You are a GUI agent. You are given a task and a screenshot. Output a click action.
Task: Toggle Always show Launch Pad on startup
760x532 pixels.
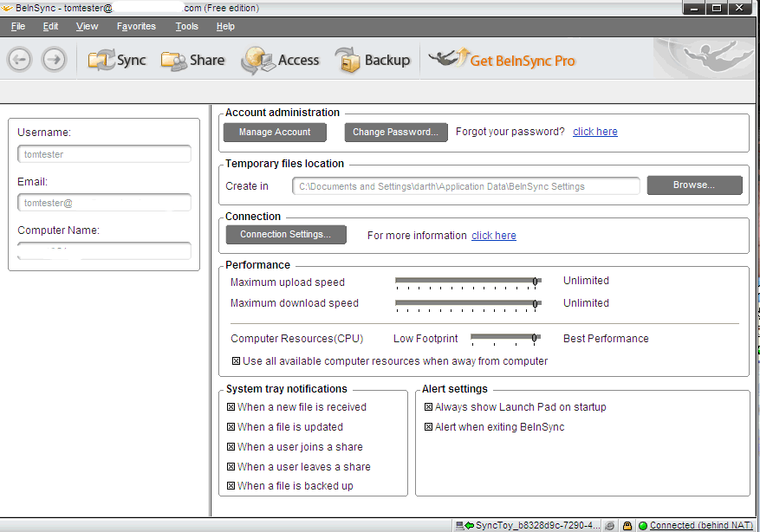428,407
